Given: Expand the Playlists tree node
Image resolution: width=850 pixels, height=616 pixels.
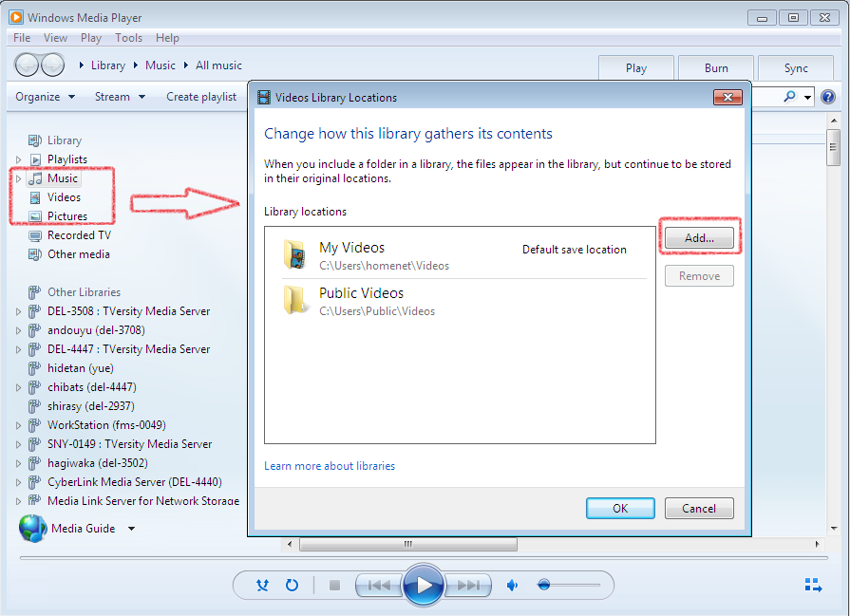Looking at the screenshot, I should tap(18, 159).
